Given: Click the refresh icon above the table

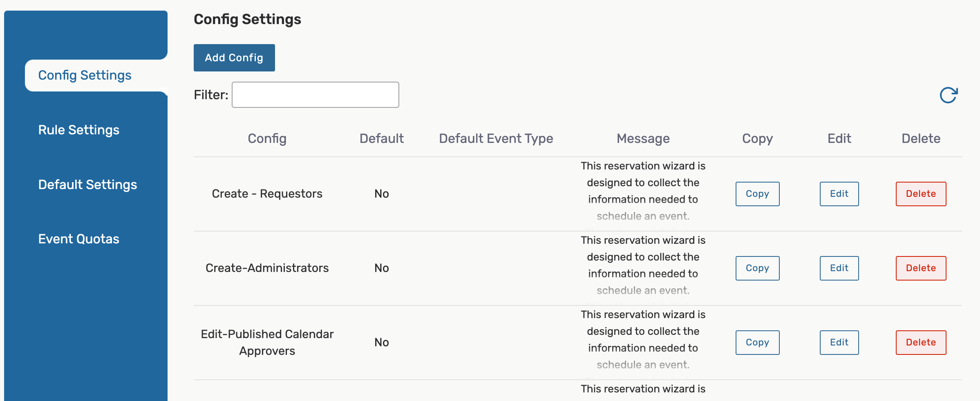Looking at the screenshot, I should click(948, 96).
